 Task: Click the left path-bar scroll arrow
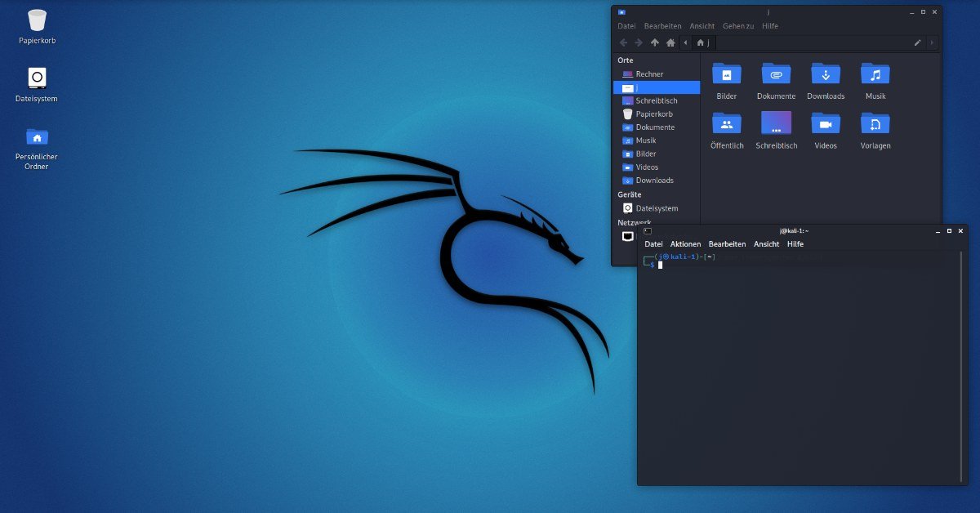[x=685, y=42]
